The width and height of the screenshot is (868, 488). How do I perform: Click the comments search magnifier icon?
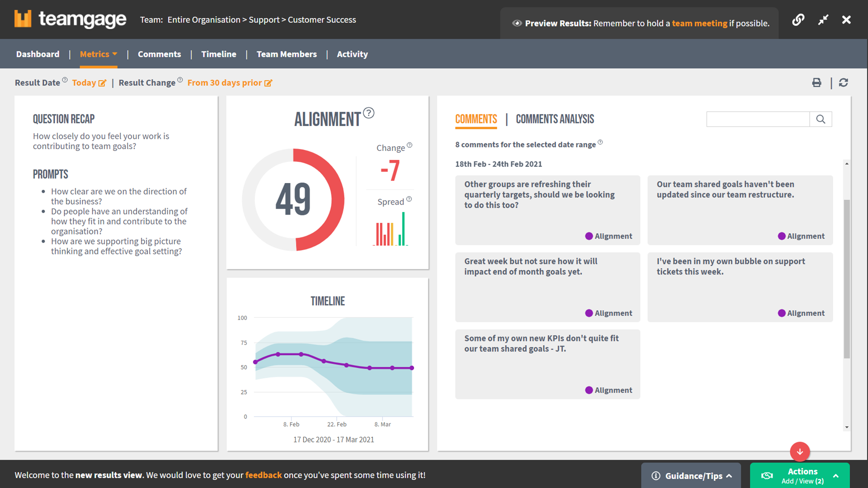[821, 119]
